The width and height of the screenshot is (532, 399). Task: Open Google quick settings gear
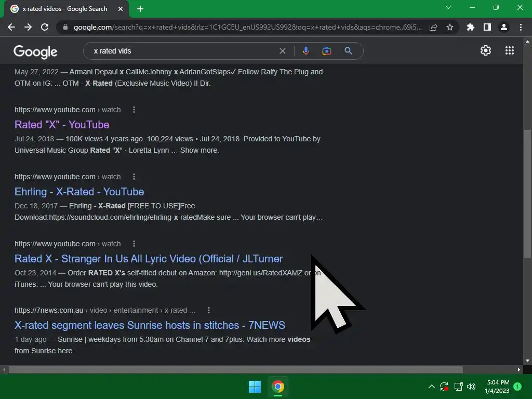486,50
